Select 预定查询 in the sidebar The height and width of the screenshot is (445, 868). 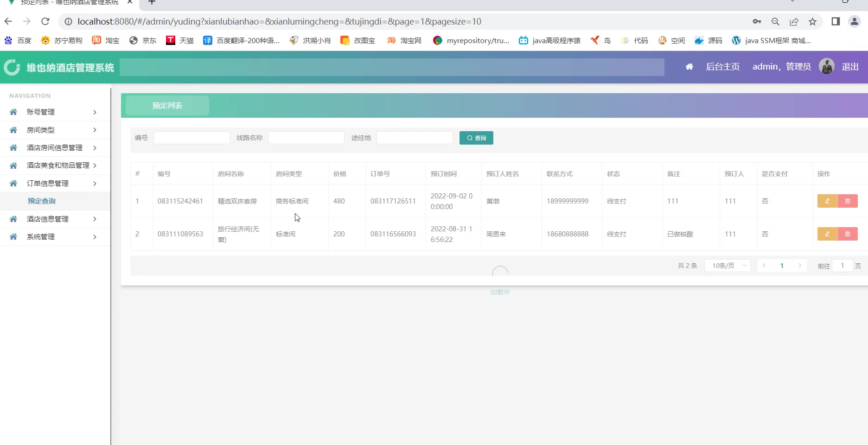[x=42, y=201]
